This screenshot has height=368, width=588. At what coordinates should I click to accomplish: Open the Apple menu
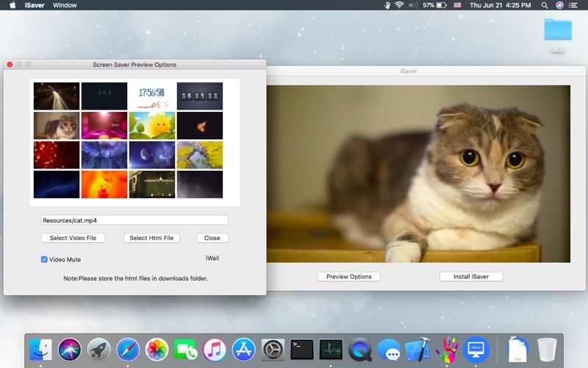(x=12, y=5)
